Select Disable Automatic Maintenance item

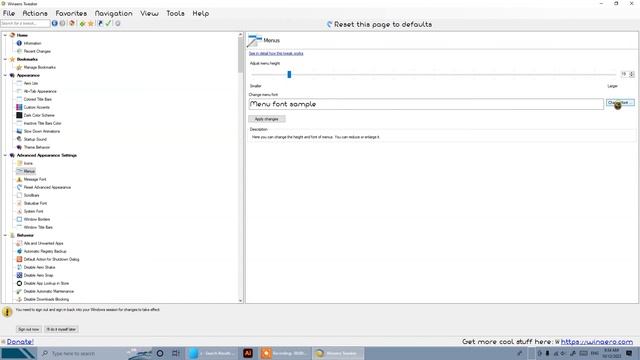coord(49,291)
